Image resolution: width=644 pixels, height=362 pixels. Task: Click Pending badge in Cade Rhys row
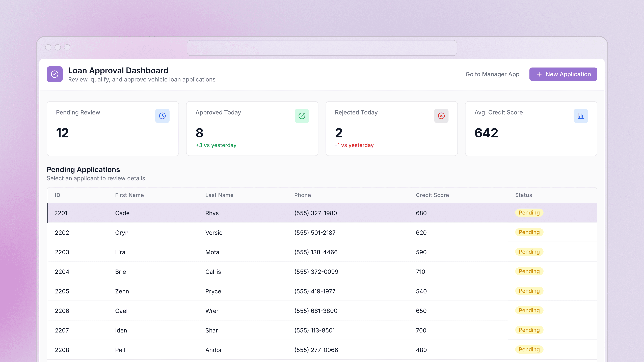point(529,213)
